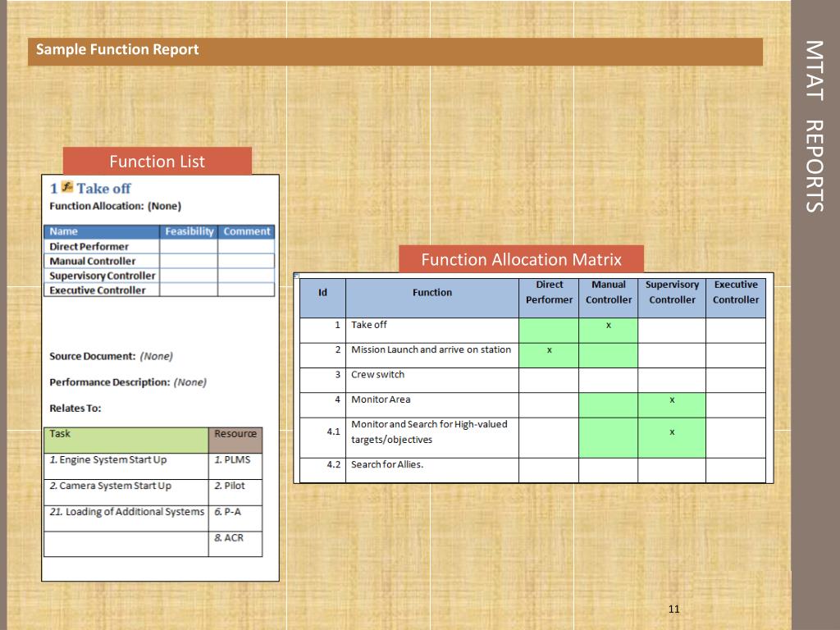Click the x in Take off Manual Controller cell

tap(609, 325)
